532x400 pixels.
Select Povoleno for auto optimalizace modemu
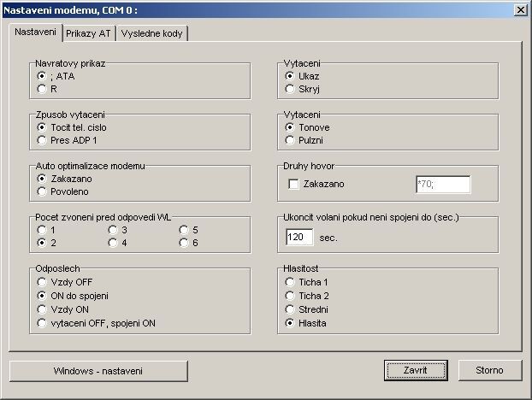[41, 191]
